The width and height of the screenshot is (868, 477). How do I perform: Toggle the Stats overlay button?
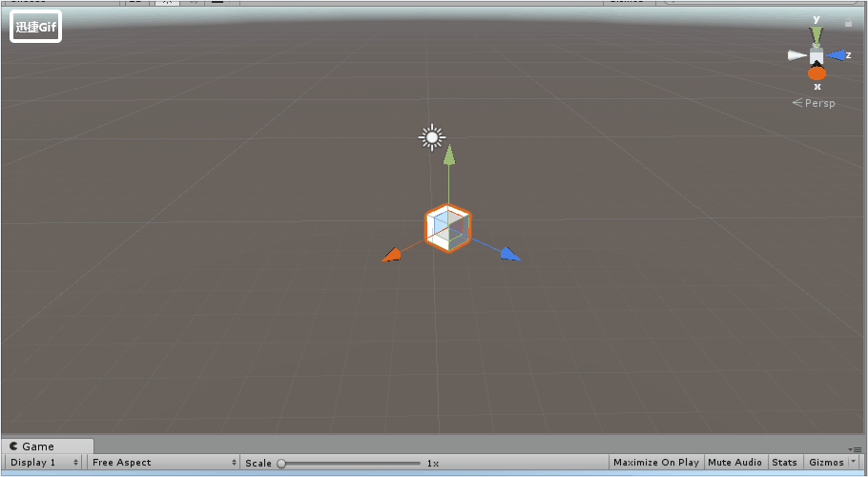pyautogui.click(x=784, y=462)
